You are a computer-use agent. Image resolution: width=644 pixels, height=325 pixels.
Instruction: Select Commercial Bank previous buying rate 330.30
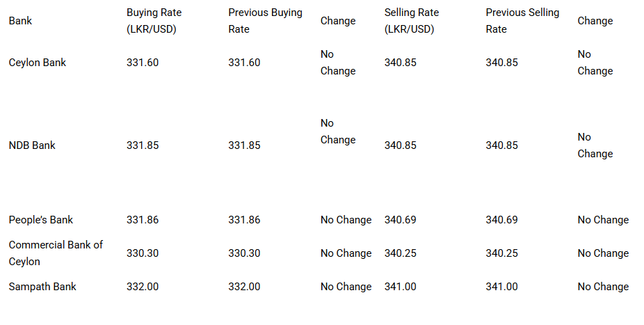coord(244,253)
